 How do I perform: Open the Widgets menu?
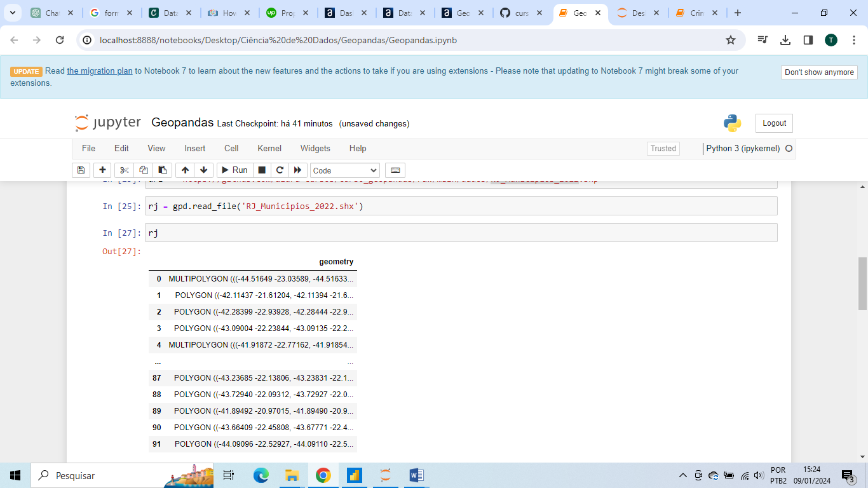(315, 148)
